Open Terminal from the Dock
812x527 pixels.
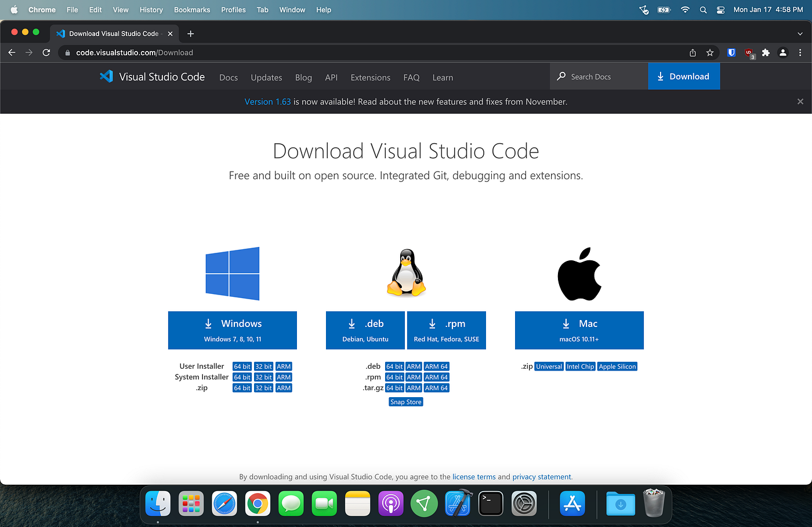coord(490,503)
